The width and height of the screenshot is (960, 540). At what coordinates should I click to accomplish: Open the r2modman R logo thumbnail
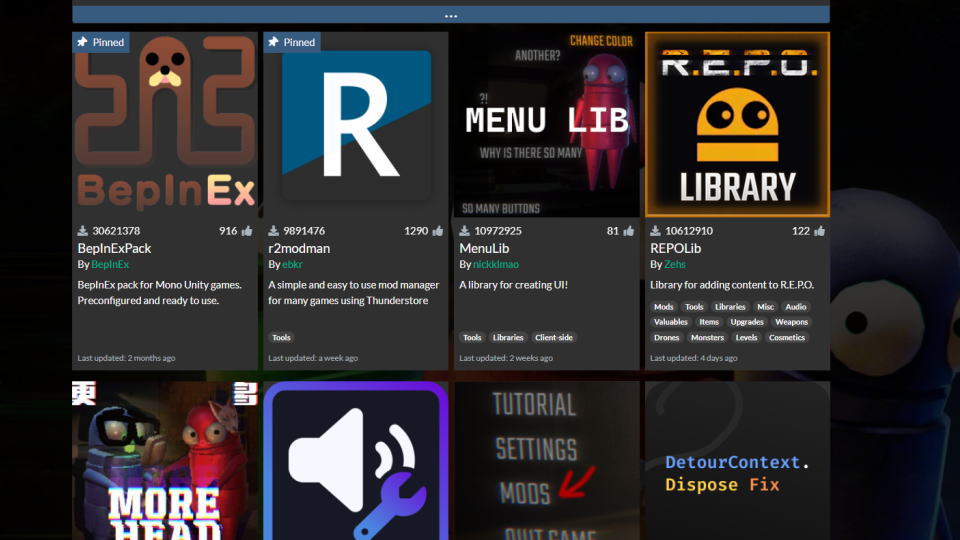356,124
